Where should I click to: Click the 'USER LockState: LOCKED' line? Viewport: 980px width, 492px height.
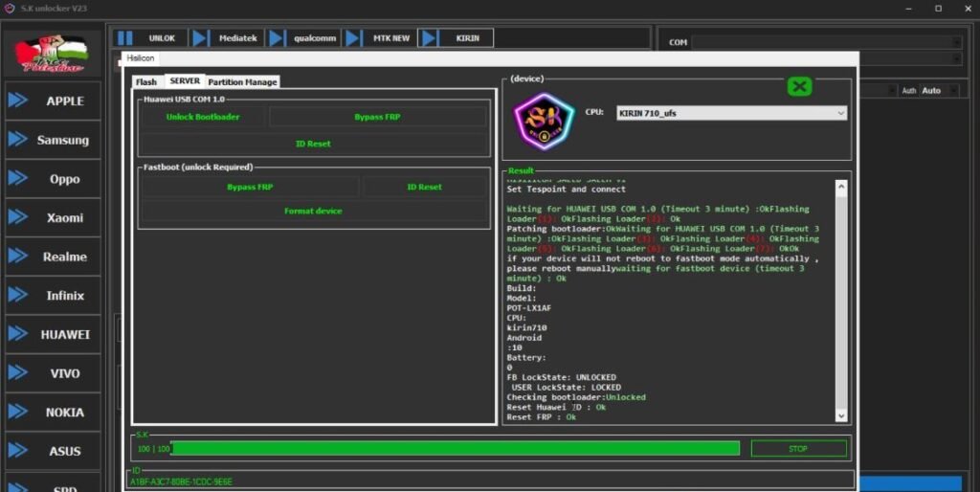pos(567,388)
